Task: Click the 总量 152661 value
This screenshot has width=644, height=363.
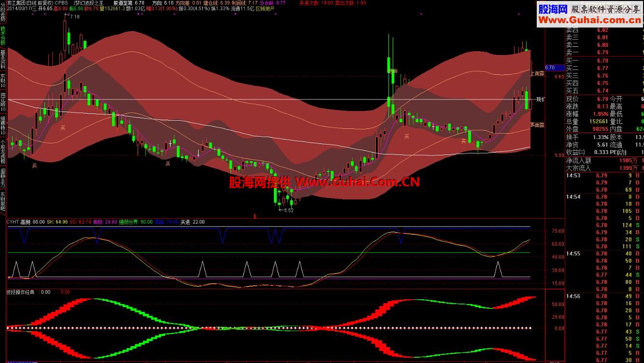Action: point(599,122)
